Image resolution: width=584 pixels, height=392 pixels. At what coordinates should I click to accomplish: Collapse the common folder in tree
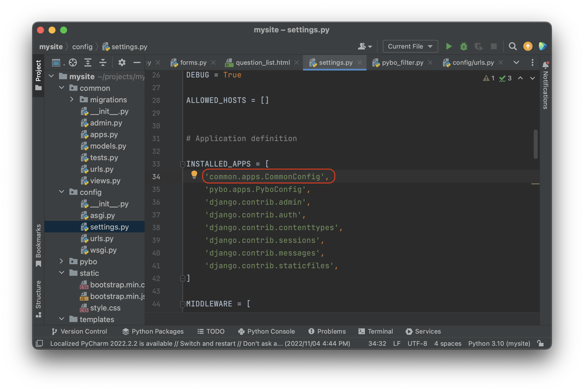pos(61,88)
